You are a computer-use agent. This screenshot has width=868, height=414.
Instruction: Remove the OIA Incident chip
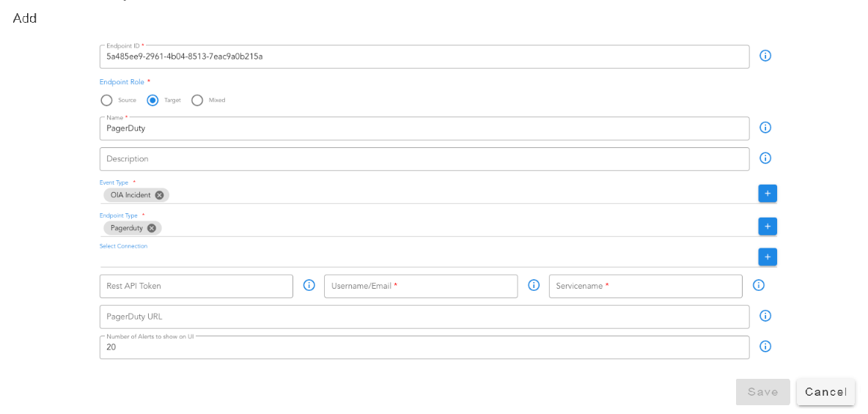click(159, 195)
